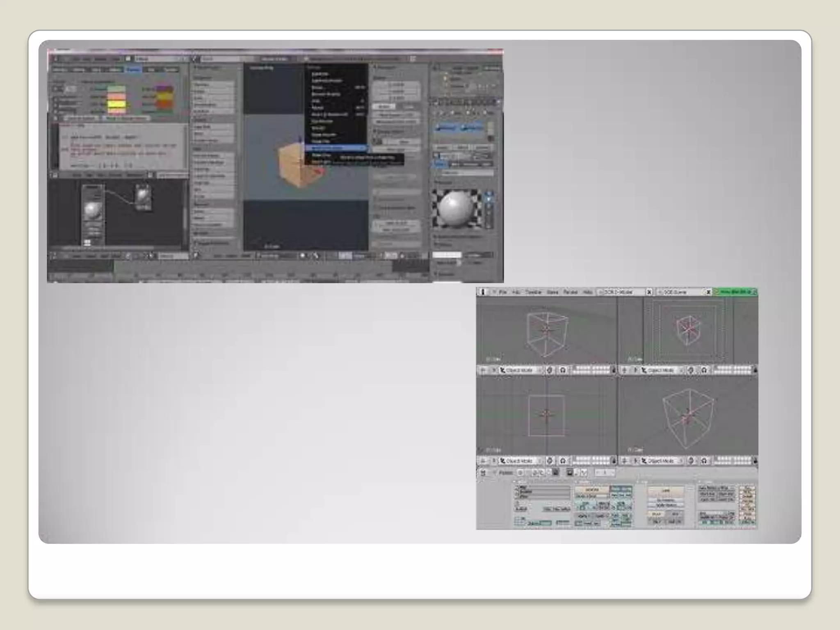
Task: Click the yellow theme color swatch
Action: 116,104
